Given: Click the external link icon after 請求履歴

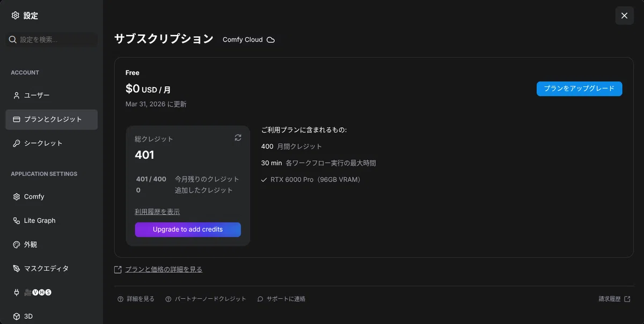Looking at the screenshot, I should (x=627, y=299).
